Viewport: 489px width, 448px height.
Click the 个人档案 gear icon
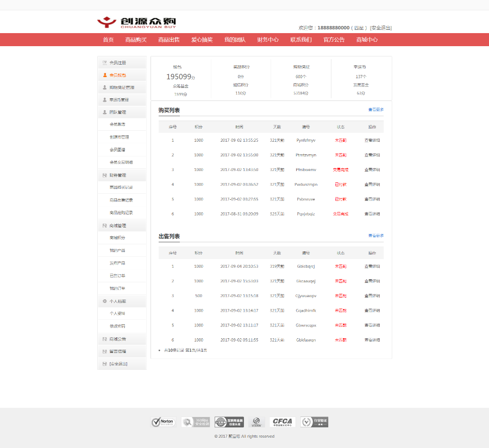[105, 301]
